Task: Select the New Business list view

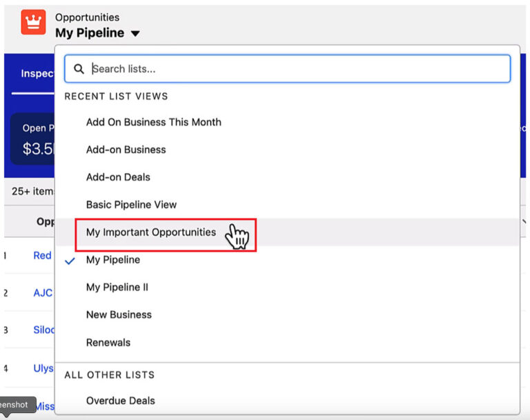Action: (119, 315)
